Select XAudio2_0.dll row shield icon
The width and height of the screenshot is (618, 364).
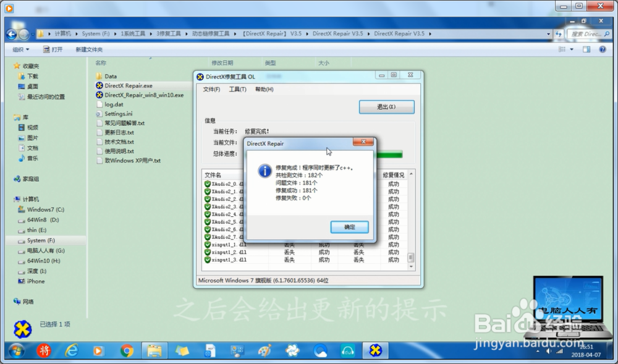[x=207, y=184]
